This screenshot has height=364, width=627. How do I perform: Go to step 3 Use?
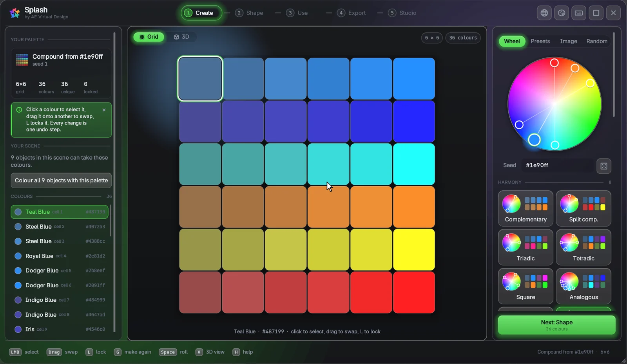click(297, 13)
